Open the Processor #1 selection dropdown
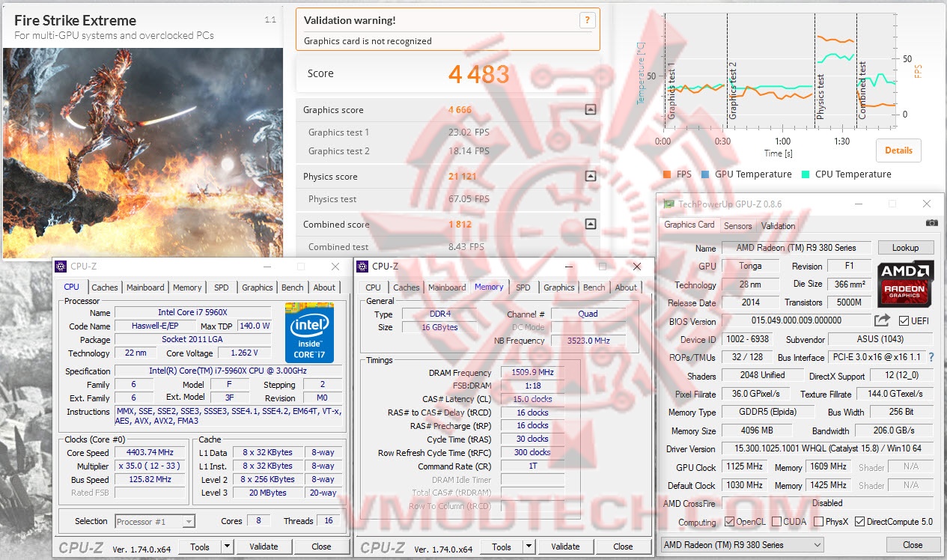 click(x=155, y=521)
